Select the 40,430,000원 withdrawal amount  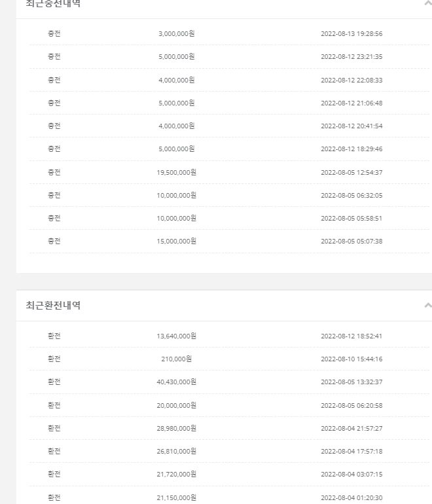177,382
